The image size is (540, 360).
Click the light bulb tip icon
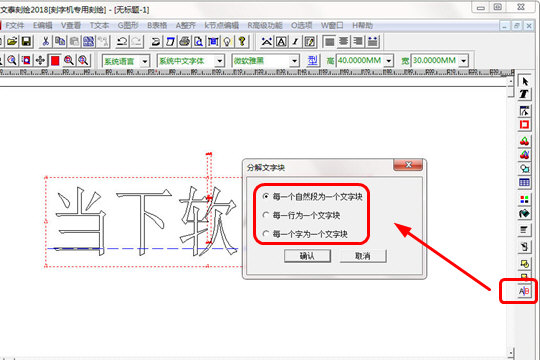click(x=227, y=42)
